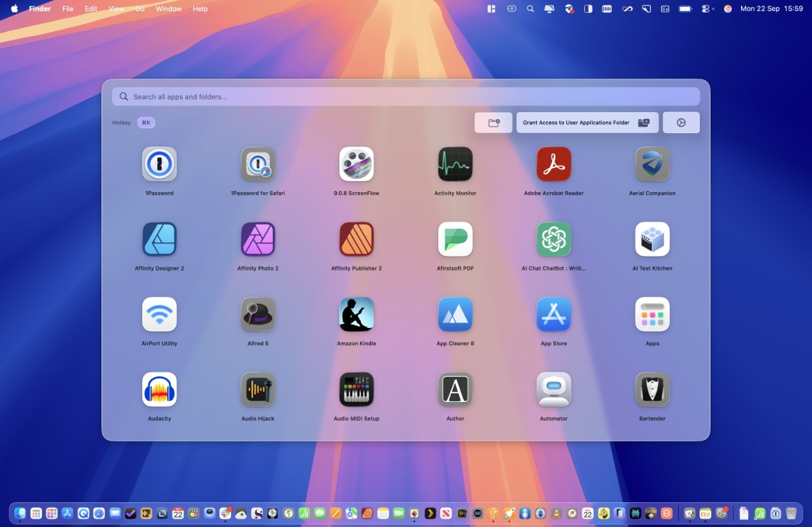Open launcher settings gear button

pos(681,123)
